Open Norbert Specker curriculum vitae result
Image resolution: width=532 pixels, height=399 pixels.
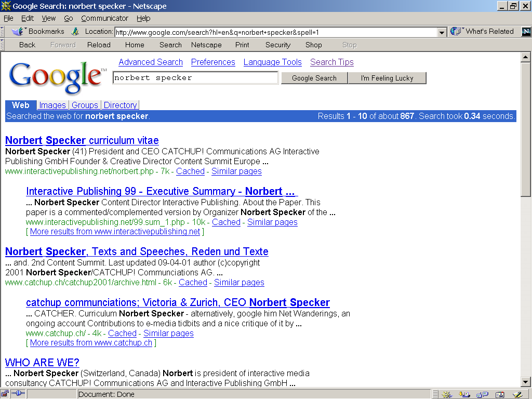click(x=82, y=140)
